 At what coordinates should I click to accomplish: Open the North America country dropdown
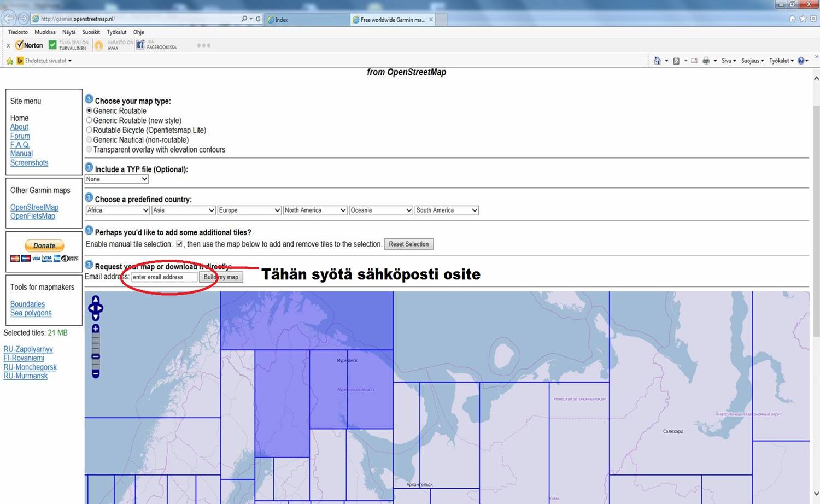315,210
